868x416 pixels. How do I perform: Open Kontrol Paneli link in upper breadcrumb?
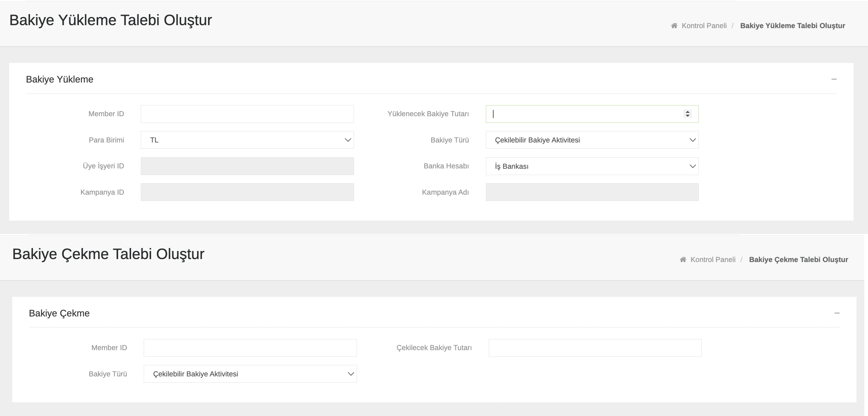click(704, 26)
